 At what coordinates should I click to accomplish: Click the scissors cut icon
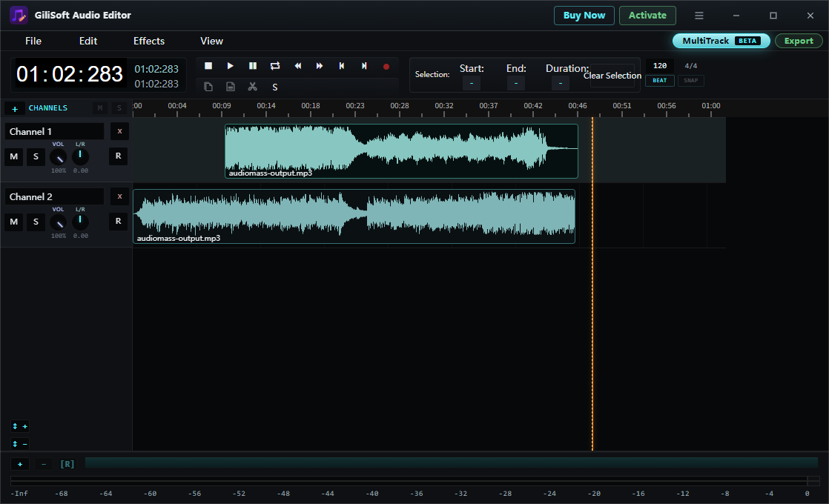tap(253, 87)
